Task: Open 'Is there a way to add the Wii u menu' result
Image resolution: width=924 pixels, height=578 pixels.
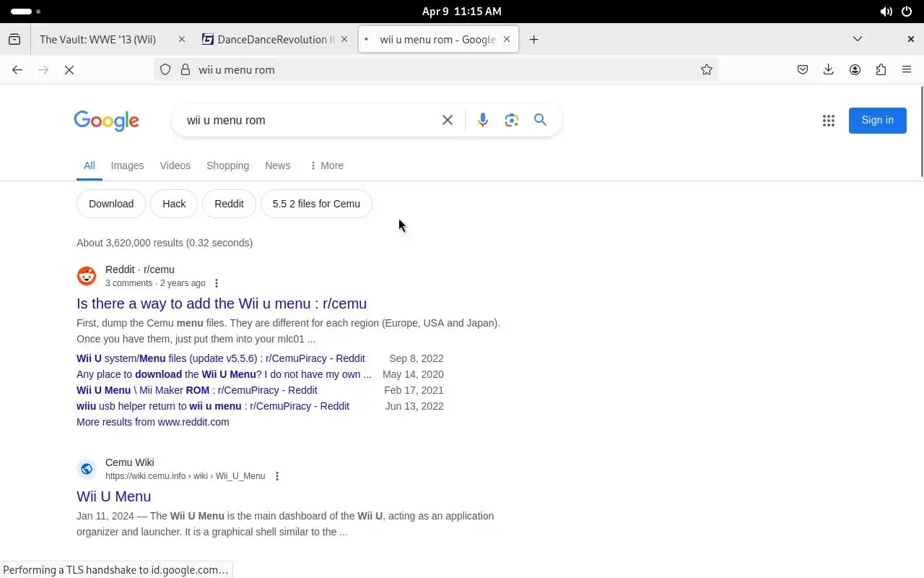Action: 222,303
